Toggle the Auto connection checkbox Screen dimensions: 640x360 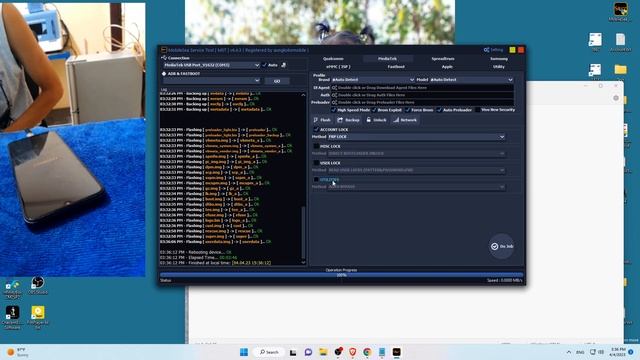264,65
